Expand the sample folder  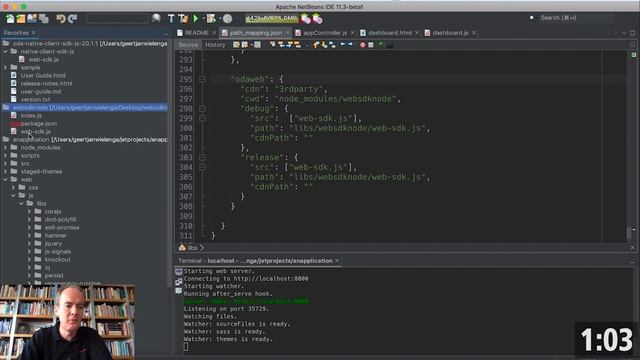[5, 67]
